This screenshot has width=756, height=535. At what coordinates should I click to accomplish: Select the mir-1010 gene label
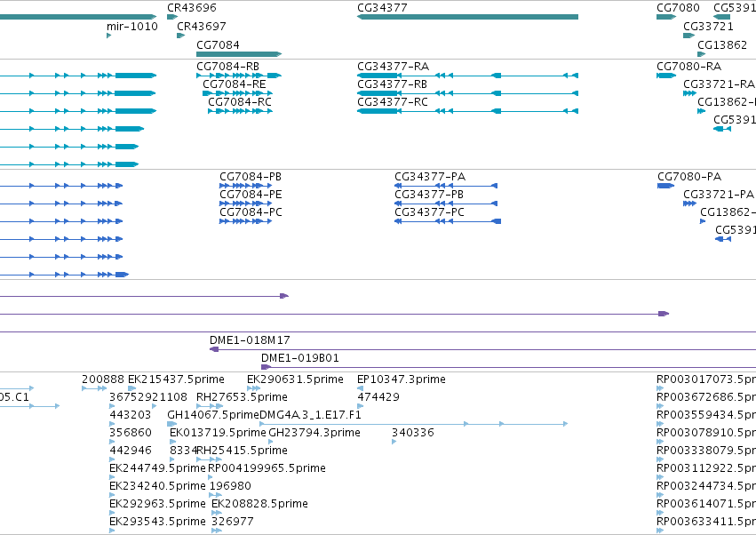tap(132, 27)
